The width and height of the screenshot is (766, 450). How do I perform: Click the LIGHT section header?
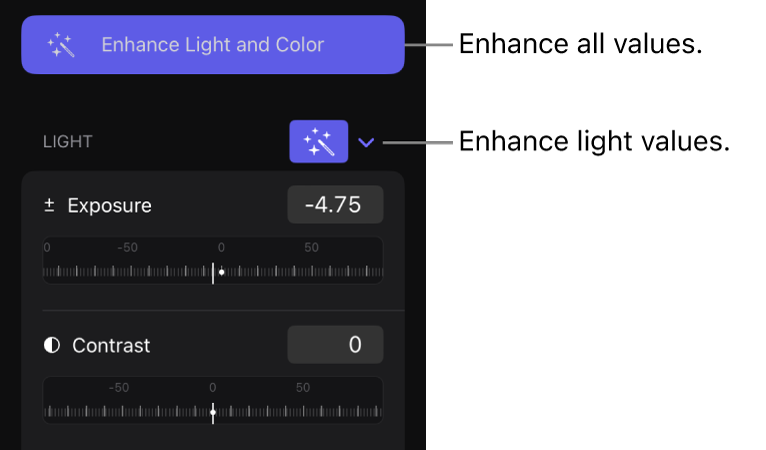pos(68,142)
